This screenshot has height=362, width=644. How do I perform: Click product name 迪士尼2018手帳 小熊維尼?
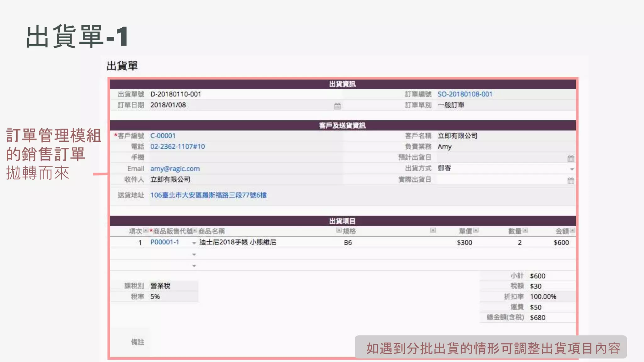tap(237, 242)
